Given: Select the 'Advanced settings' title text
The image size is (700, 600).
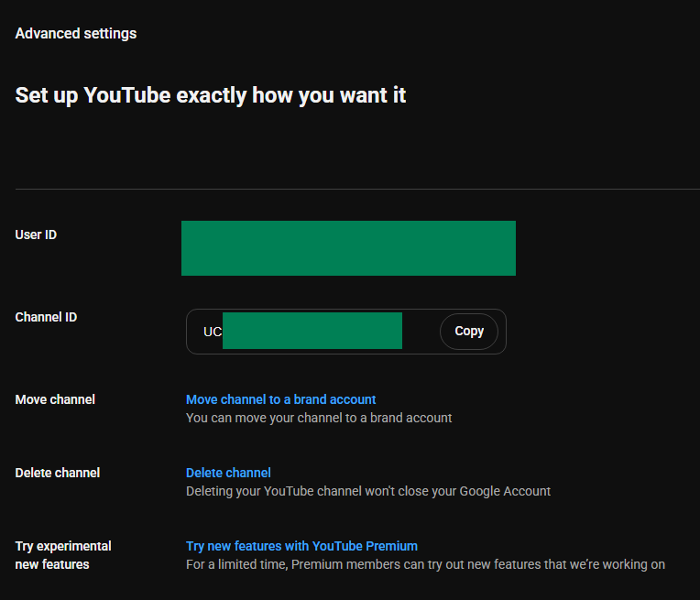Looking at the screenshot, I should tap(76, 34).
